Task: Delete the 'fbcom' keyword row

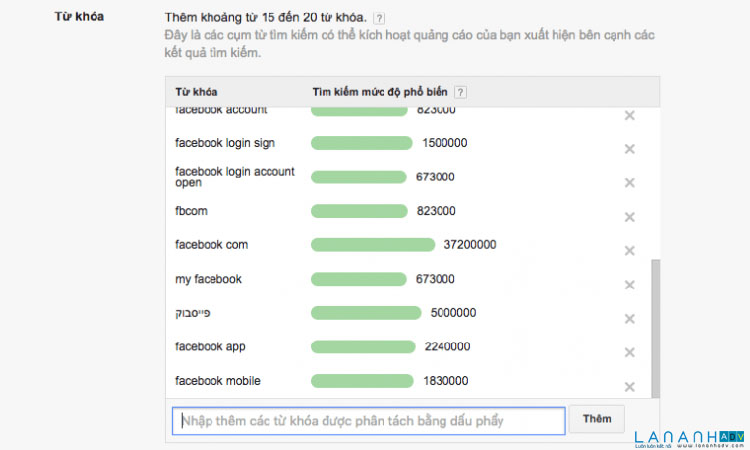Action: 630,217
